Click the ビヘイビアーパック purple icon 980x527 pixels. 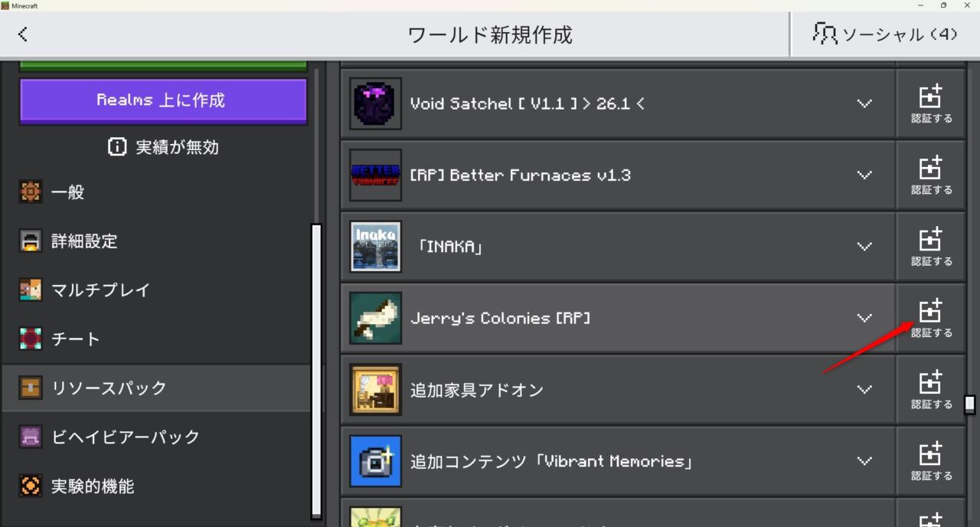pos(31,437)
